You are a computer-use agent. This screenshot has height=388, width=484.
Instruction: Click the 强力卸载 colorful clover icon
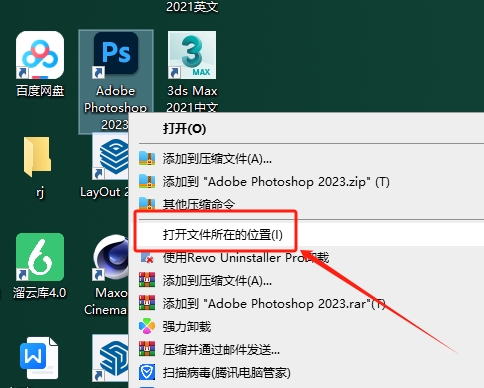click(147, 326)
